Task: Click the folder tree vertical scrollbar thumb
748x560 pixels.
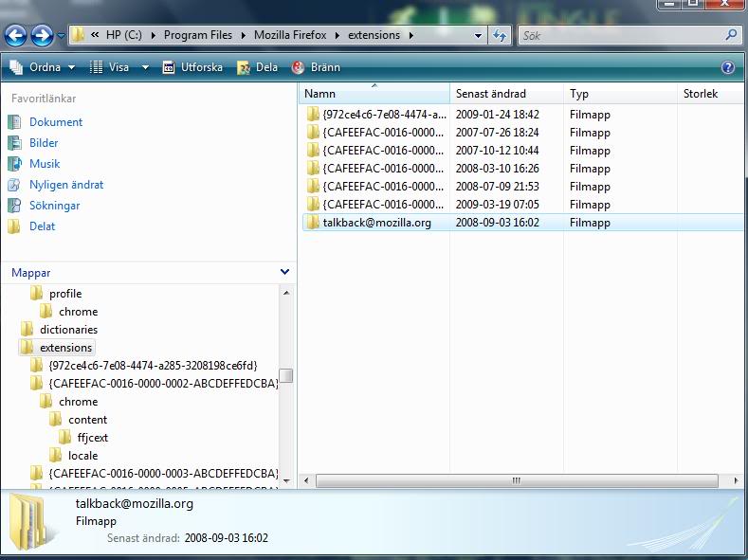Action: [286, 375]
